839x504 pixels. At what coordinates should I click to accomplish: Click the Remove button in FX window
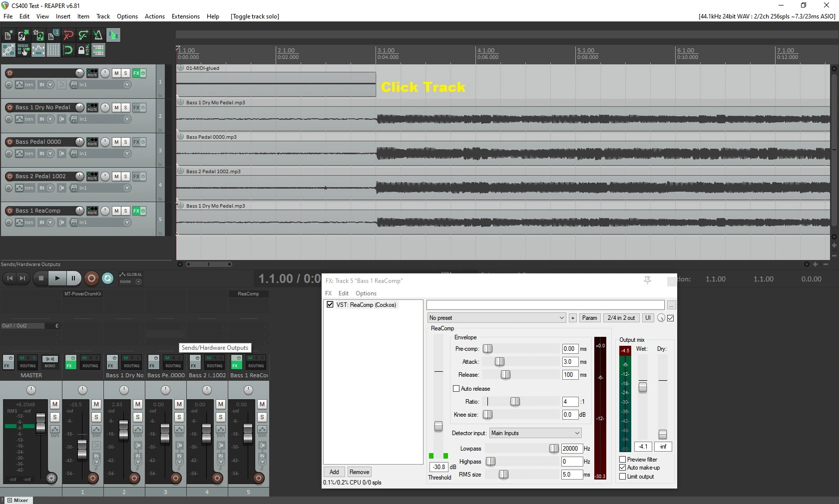(360, 472)
